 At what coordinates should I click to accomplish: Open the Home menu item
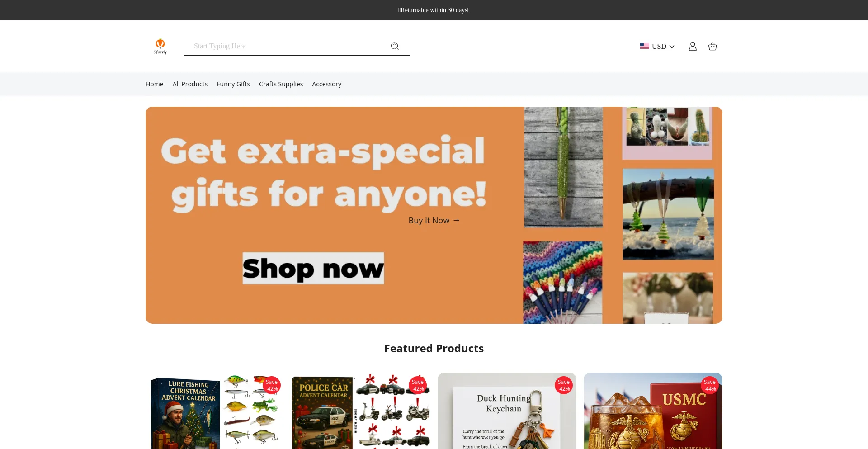point(155,84)
